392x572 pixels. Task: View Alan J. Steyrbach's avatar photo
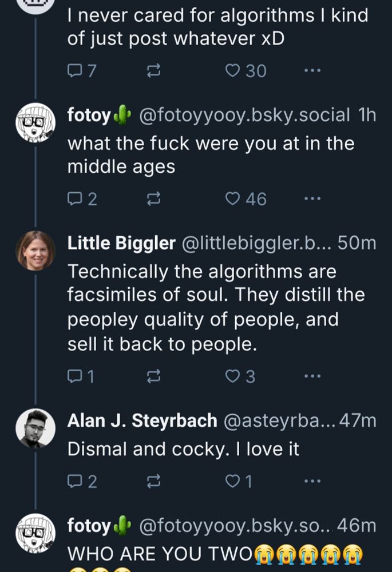pos(35,428)
